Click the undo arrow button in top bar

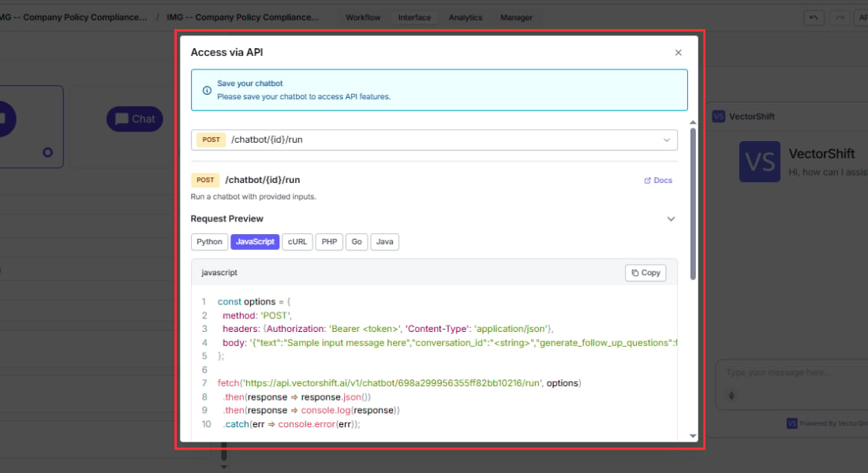(814, 17)
